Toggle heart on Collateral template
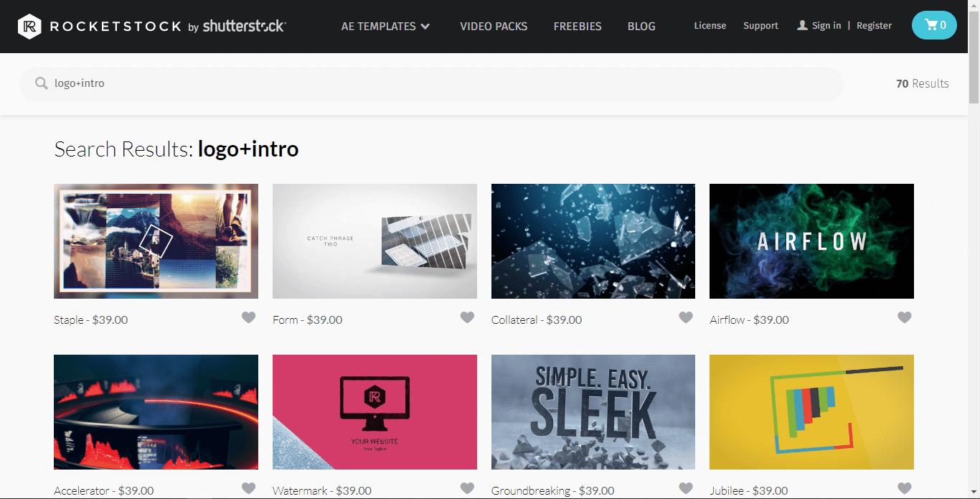The width and height of the screenshot is (980, 499). pos(686,317)
